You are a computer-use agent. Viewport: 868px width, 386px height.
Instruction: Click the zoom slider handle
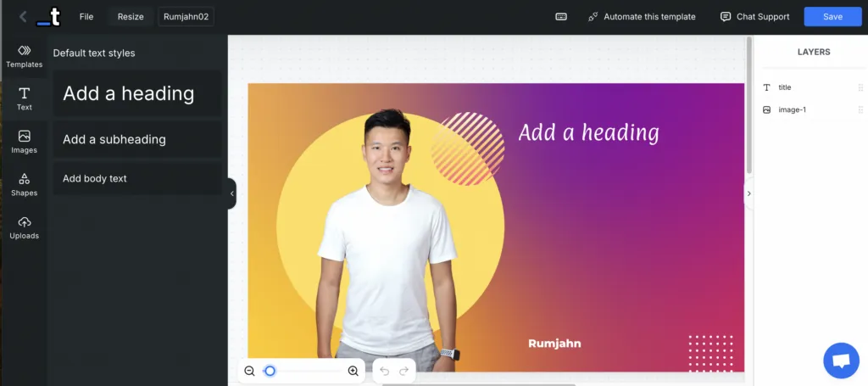tap(270, 371)
